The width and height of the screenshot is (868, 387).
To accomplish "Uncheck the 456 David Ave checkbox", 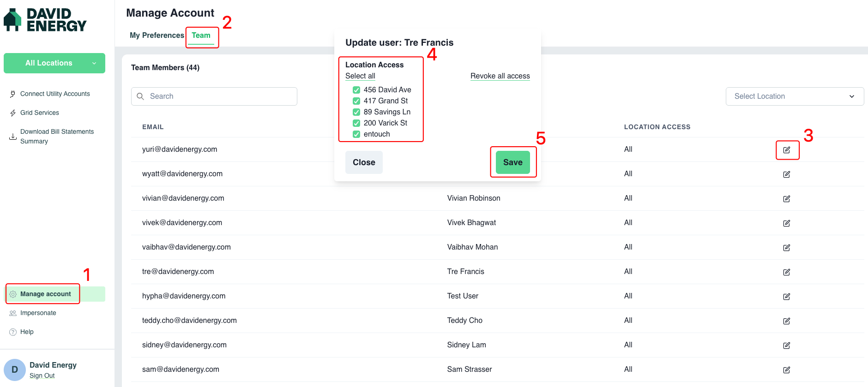I will (x=356, y=90).
